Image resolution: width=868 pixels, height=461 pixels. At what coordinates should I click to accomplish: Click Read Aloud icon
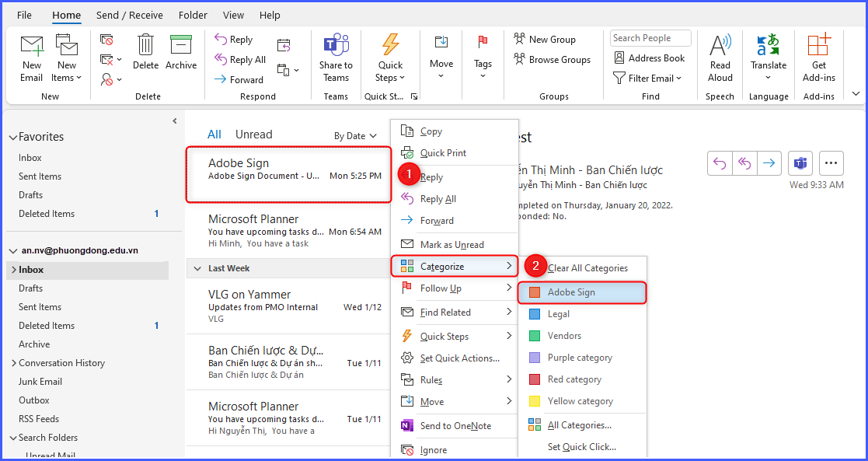coord(720,45)
